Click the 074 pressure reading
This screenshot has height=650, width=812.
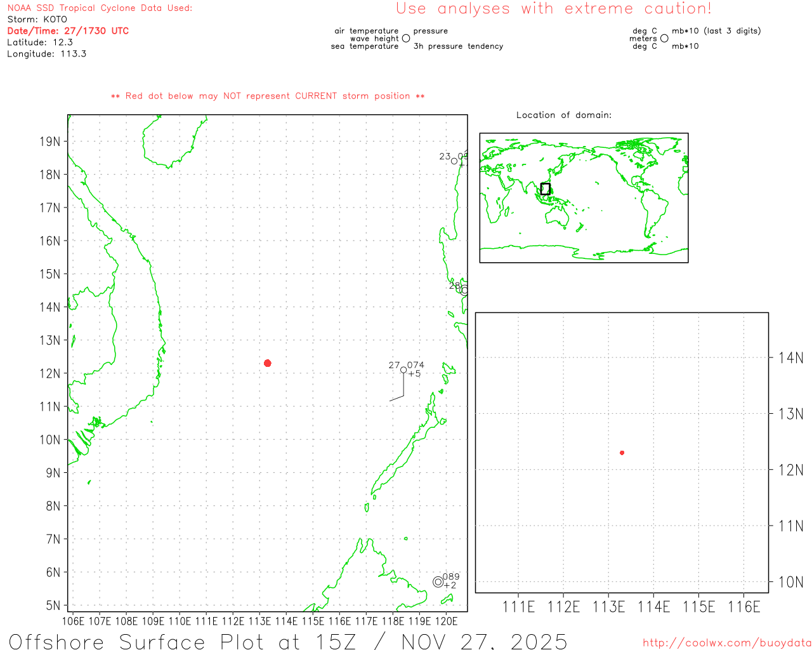tap(416, 365)
